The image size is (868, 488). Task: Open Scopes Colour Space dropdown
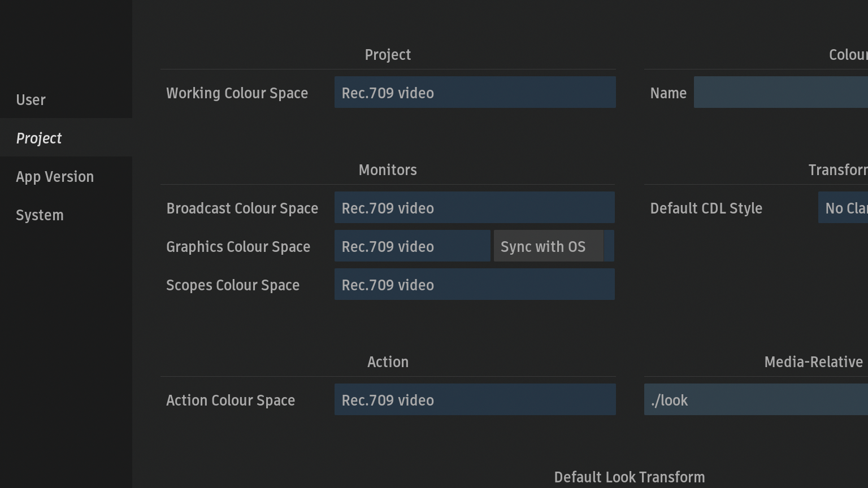coord(474,285)
